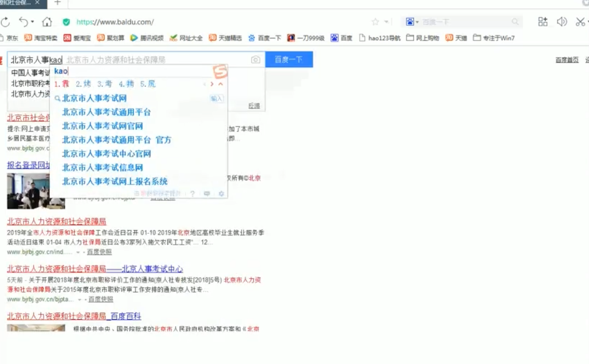The width and height of the screenshot is (589, 364).
Task: Click the classroom photo thumbnail
Action: [x=36, y=191]
